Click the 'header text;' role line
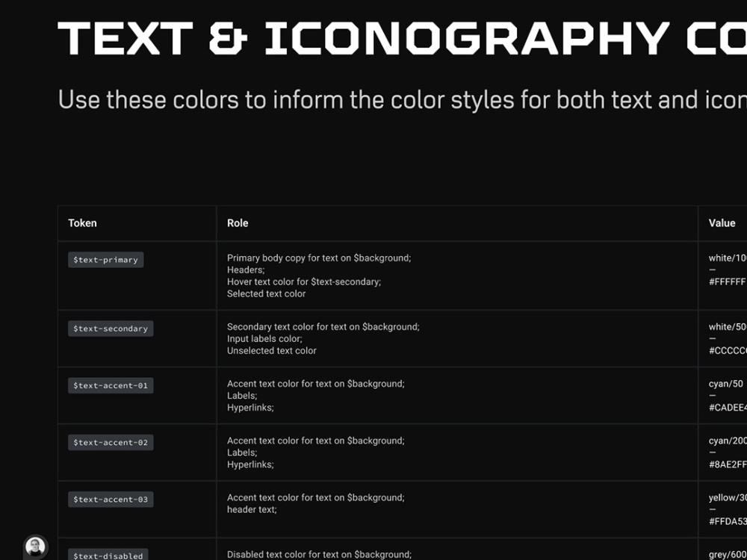 [252, 509]
